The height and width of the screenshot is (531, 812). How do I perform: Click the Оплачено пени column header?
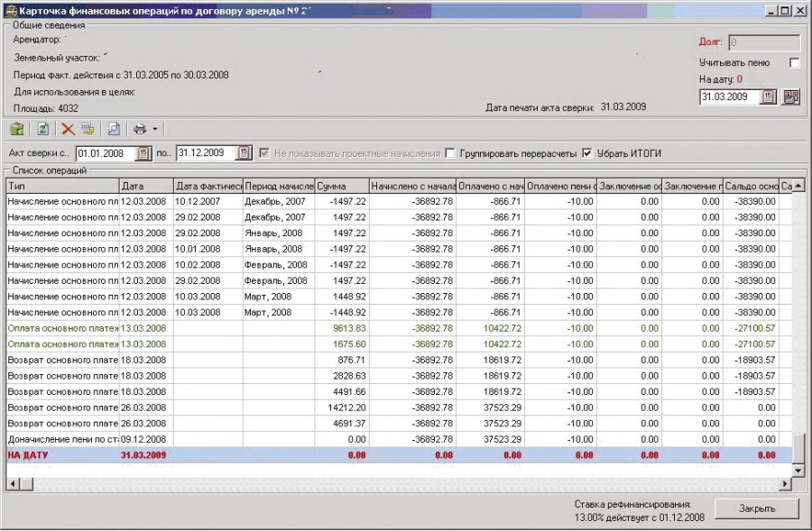click(x=561, y=186)
